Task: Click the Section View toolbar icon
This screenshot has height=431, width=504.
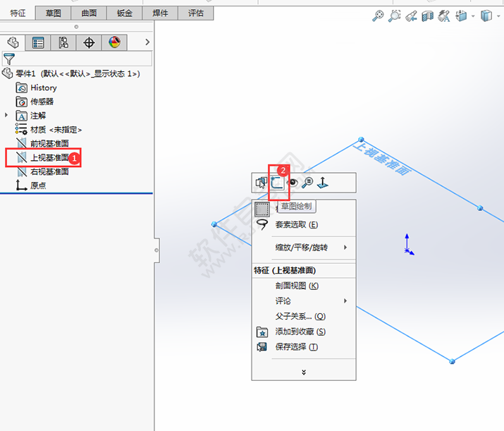Action: pos(427,16)
